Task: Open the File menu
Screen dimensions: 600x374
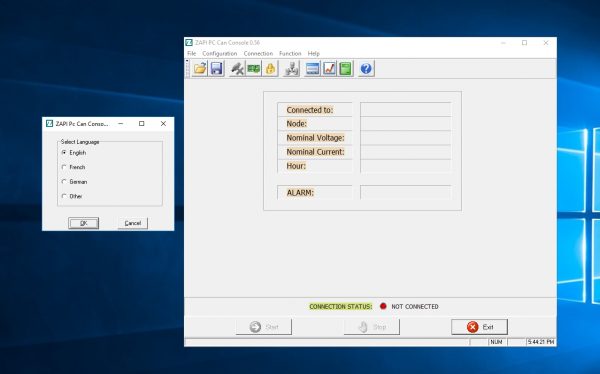Action: (191, 54)
